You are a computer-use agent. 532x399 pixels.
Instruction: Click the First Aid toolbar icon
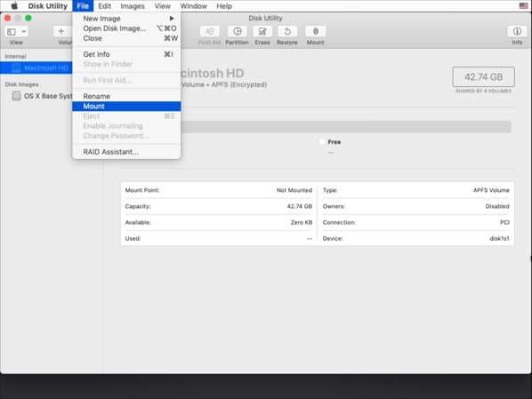(210, 31)
